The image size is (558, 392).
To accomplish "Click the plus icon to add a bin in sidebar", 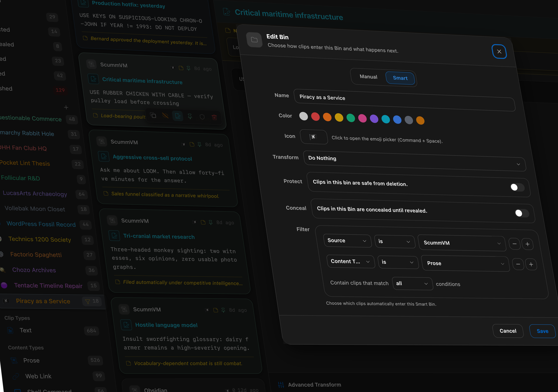I will (x=66, y=107).
